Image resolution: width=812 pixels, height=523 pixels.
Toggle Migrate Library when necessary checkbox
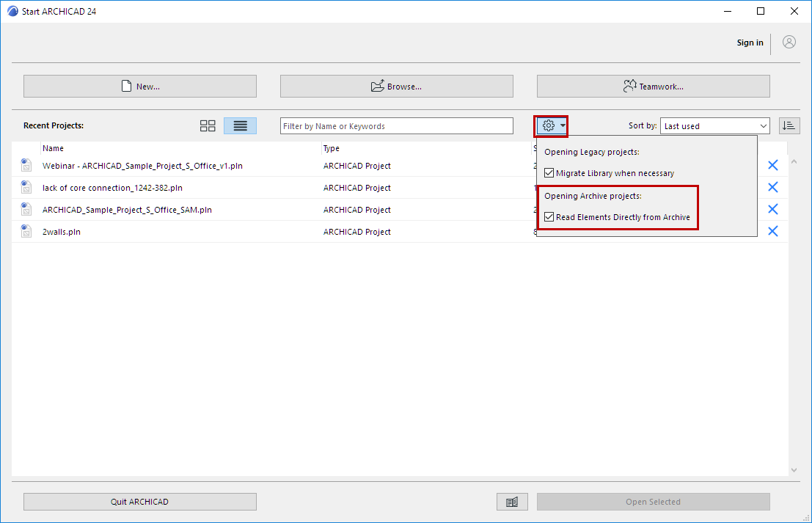pyautogui.click(x=549, y=173)
